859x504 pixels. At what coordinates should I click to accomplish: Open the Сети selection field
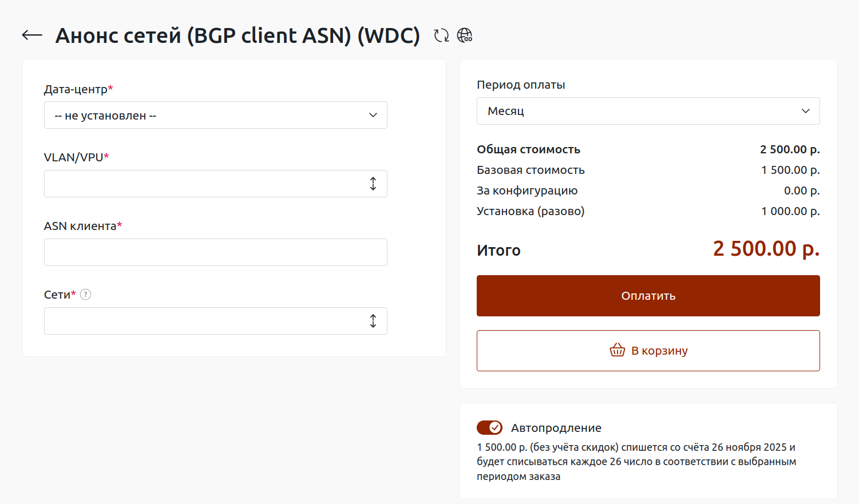206,321
